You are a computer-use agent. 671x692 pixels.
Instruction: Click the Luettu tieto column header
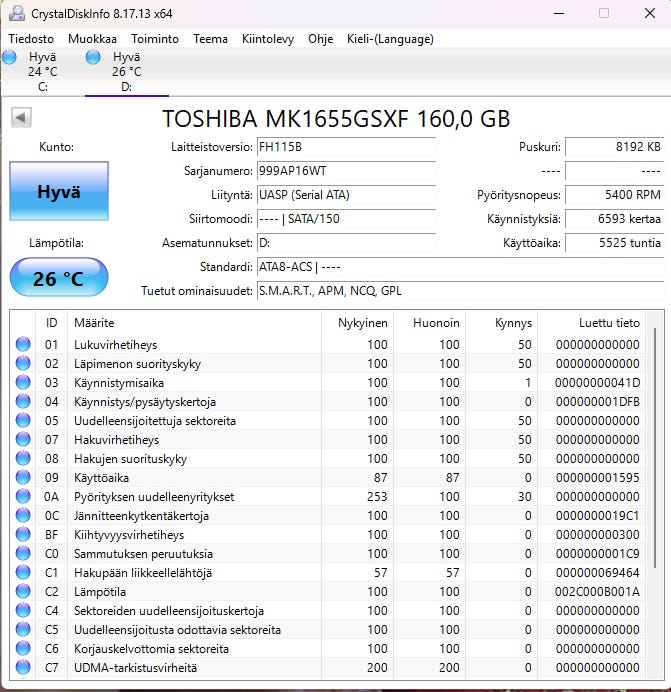click(609, 323)
